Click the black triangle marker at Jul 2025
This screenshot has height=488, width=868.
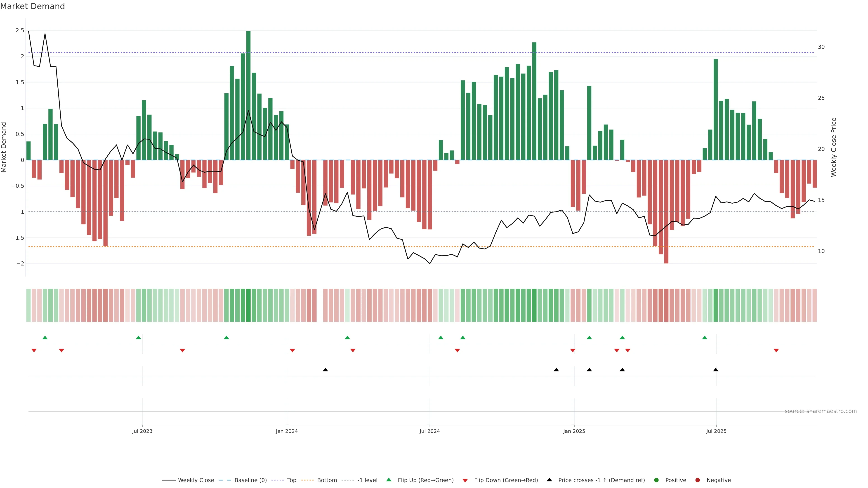(x=716, y=370)
